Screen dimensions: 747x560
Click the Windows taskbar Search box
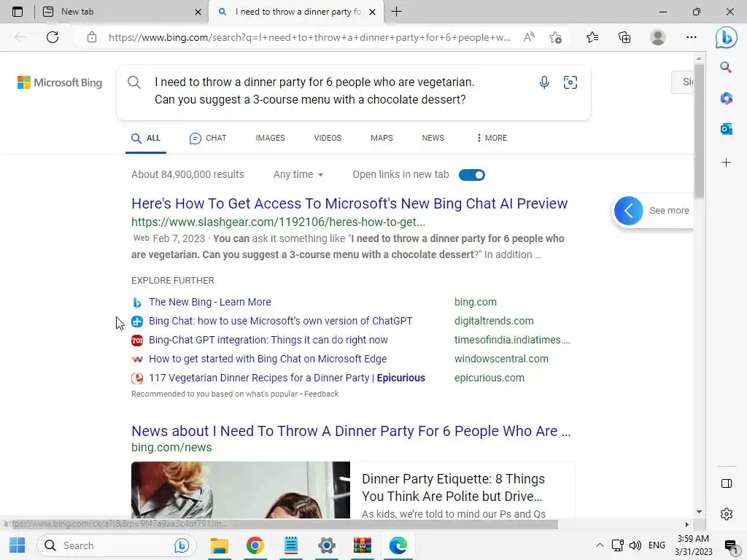coord(117,545)
